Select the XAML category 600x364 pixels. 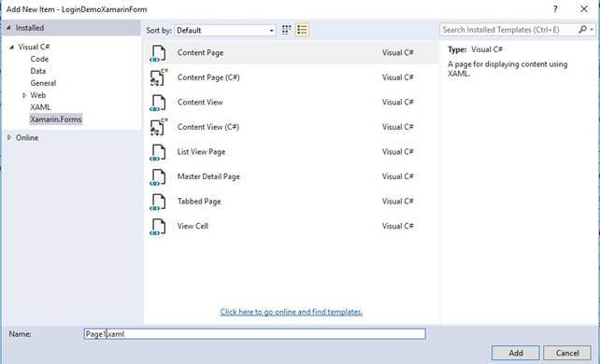tap(40, 107)
